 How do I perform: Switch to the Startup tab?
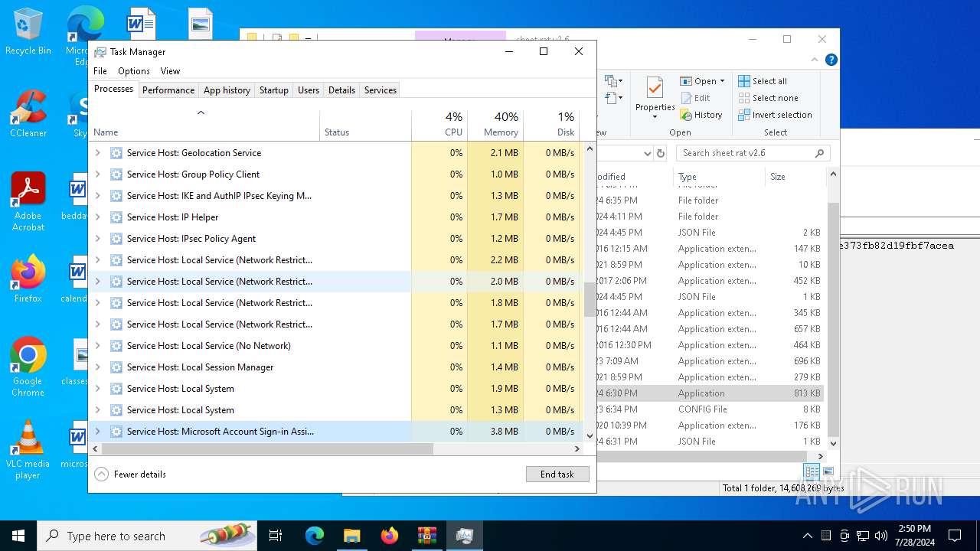click(273, 90)
